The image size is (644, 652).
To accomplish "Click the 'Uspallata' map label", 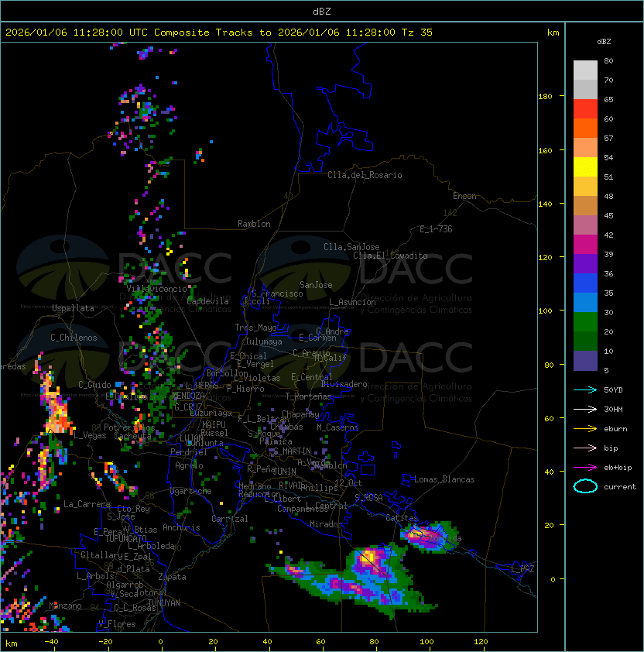I will pos(73,308).
